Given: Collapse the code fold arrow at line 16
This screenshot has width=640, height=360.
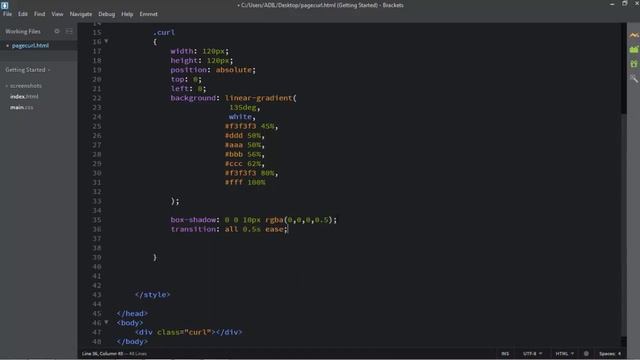Looking at the screenshot, I should pyautogui.click(x=106, y=41).
